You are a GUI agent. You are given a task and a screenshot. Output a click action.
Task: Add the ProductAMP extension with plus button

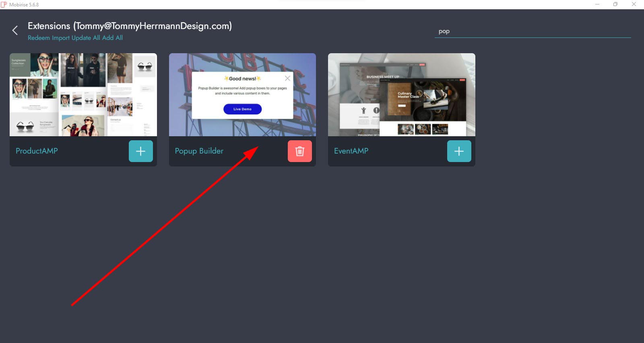point(140,151)
